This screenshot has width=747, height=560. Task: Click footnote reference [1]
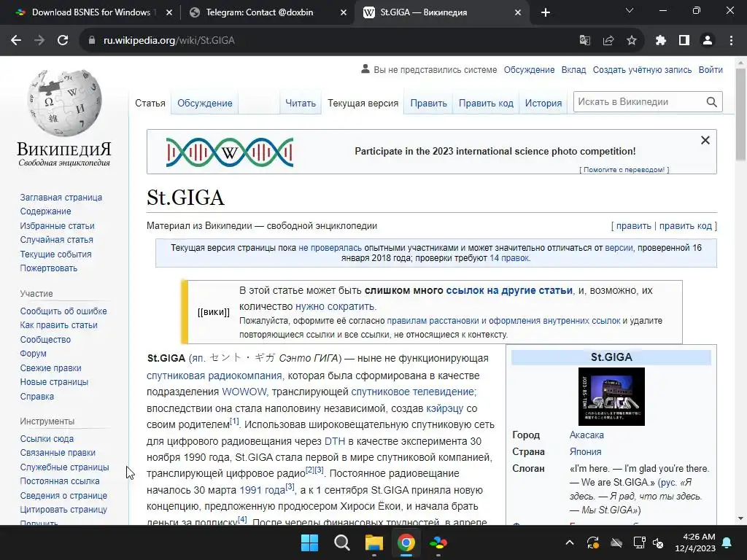pos(234,421)
